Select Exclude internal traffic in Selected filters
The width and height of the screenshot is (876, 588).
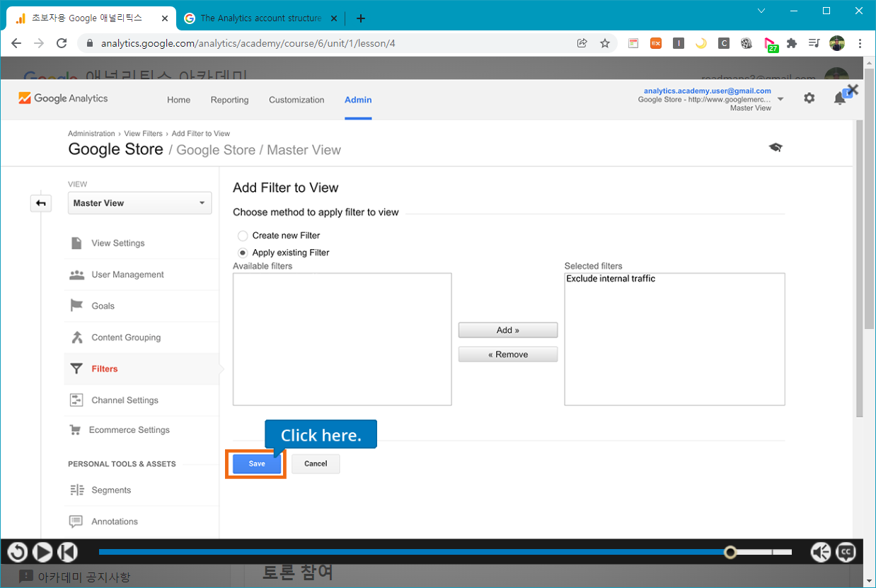[611, 279]
